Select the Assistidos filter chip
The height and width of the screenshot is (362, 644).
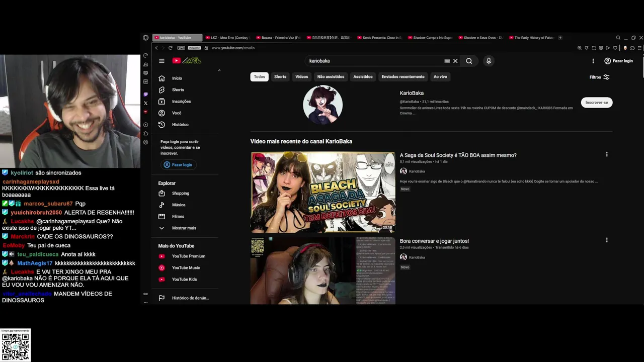point(363,77)
